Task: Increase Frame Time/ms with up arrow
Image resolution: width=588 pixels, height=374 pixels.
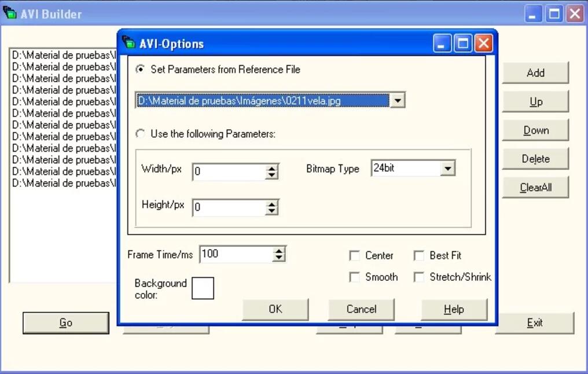Action: [279, 251]
